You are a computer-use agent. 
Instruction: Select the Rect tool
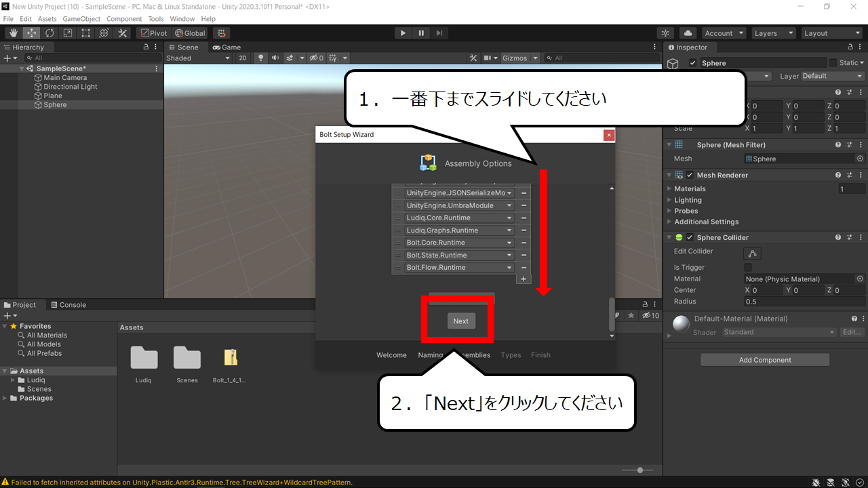point(86,33)
